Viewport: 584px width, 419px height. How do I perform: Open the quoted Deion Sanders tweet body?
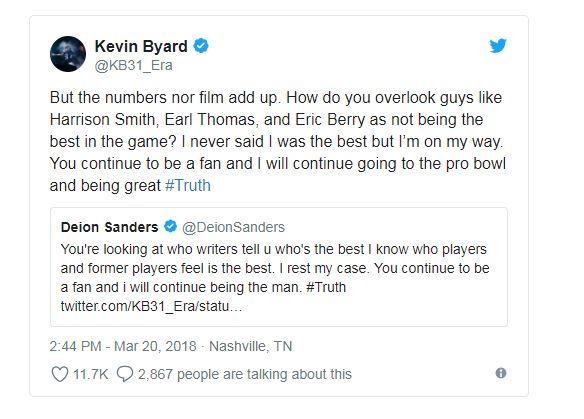tap(275, 268)
